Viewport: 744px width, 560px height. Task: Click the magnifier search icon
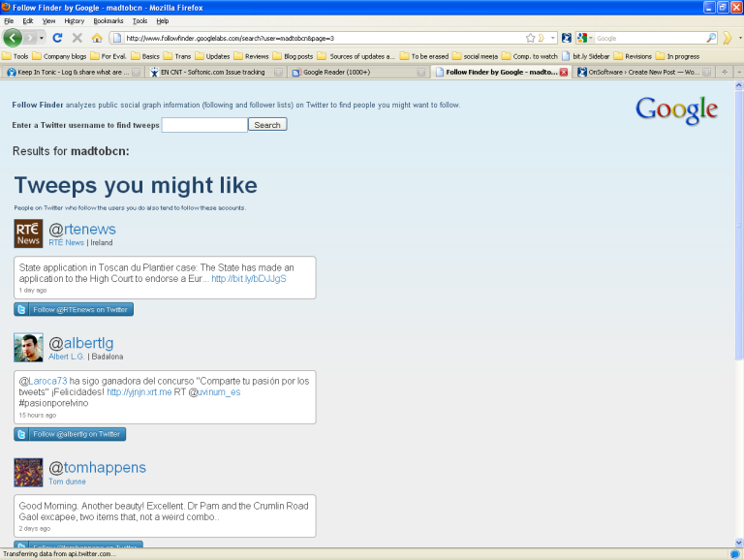(x=711, y=38)
